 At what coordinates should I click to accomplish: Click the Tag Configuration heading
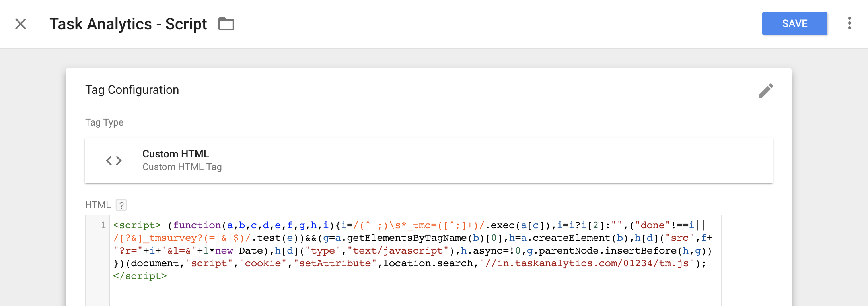(132, 90)
